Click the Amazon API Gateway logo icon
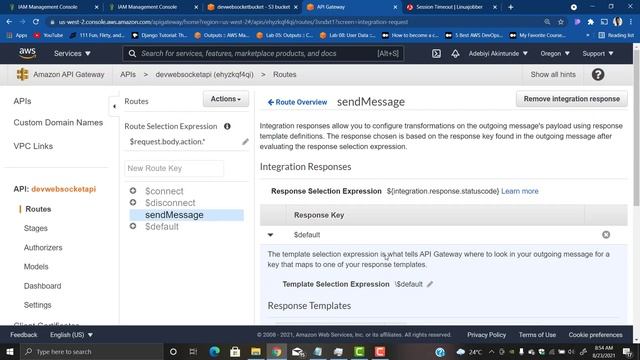 pyautogui.click(x=22, y=74)
